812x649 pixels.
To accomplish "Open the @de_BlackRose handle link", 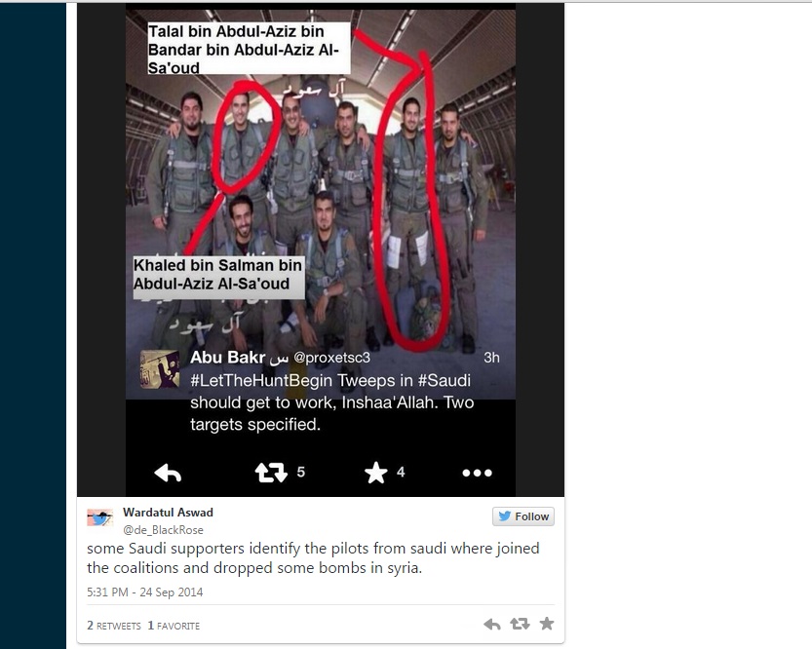I will [x=163, y=530].
